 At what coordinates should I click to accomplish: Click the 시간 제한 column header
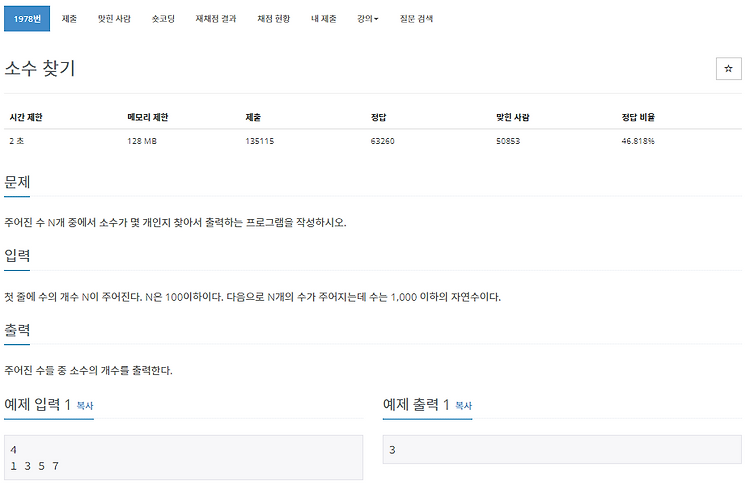[x=26, y=117]
